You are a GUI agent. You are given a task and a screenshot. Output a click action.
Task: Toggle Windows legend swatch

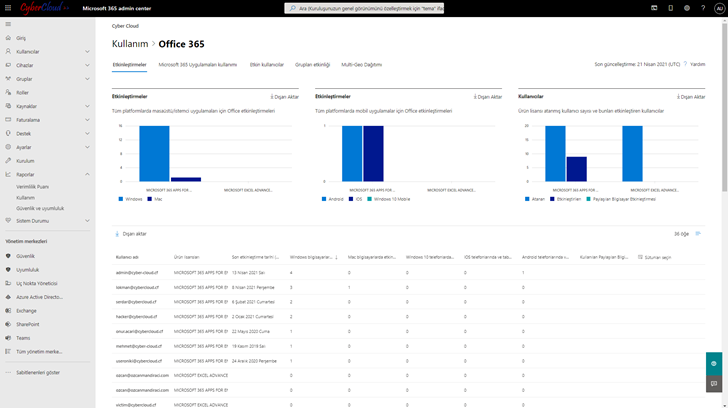[121, 199]
